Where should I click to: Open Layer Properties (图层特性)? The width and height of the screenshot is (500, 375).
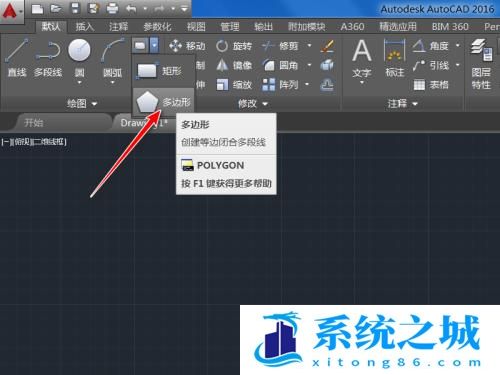(481, 64)
